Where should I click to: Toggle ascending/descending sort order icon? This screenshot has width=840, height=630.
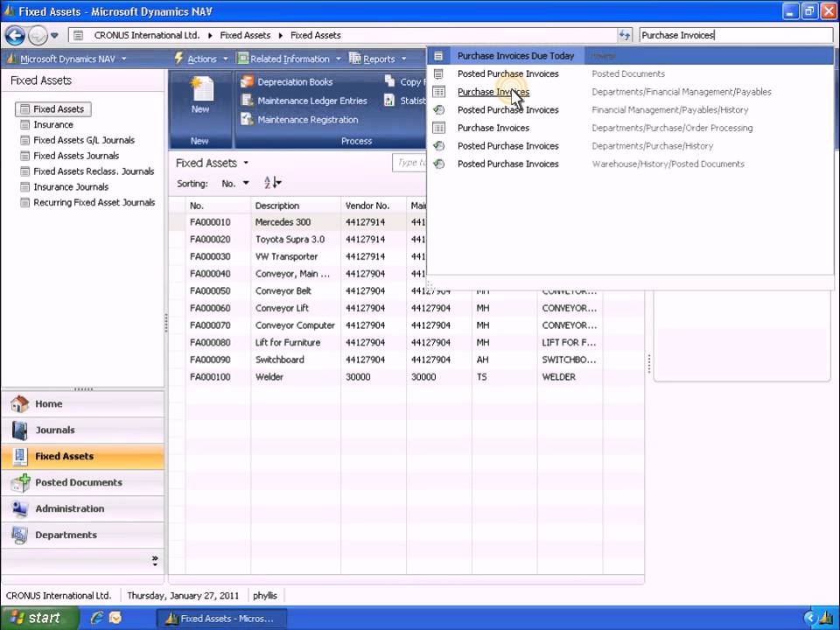(272, 183)
